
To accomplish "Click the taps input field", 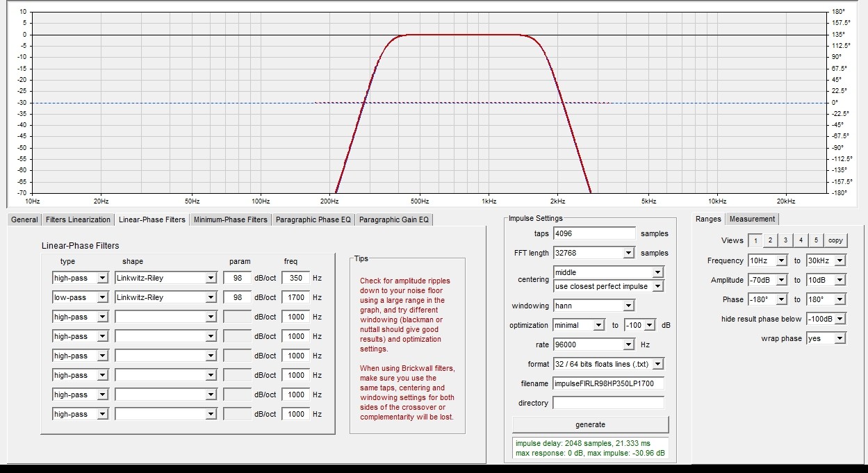I will (594, 233).
